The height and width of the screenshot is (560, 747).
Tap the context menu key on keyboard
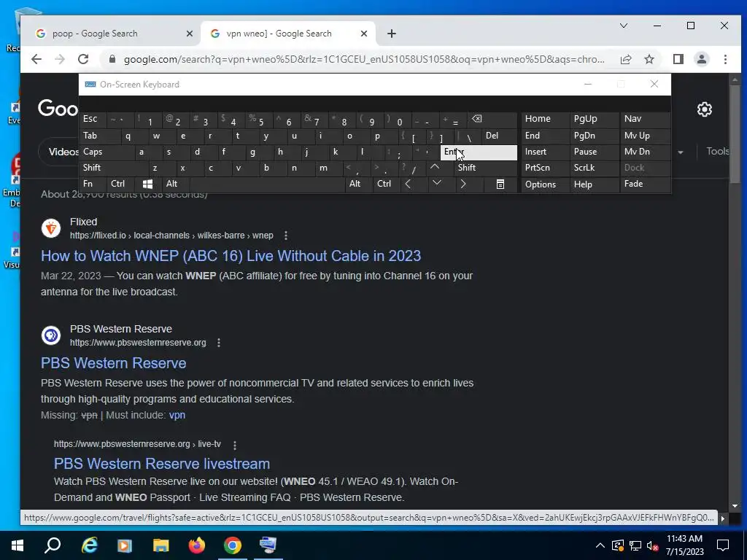click(x=500, y=184)
